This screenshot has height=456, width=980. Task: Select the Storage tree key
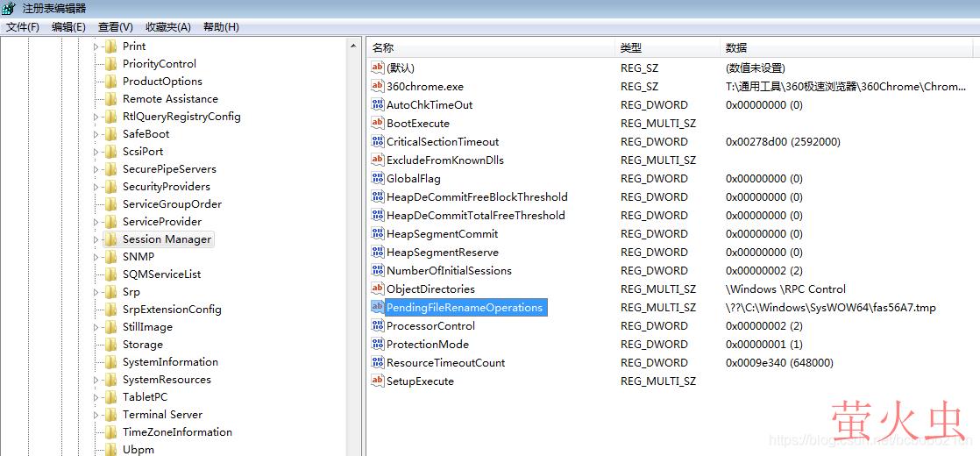tap(143, 344)
